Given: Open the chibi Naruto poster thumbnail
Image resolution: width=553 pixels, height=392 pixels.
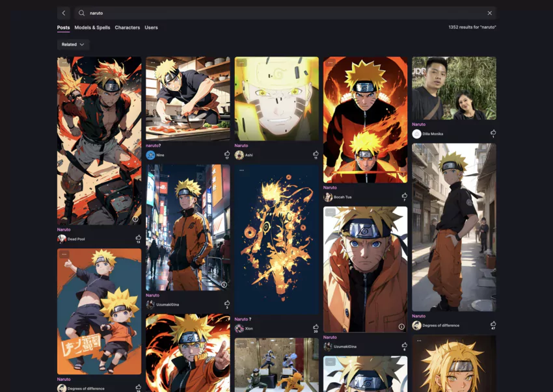Looking at the screenshot, I should click(x=98, y=311).
